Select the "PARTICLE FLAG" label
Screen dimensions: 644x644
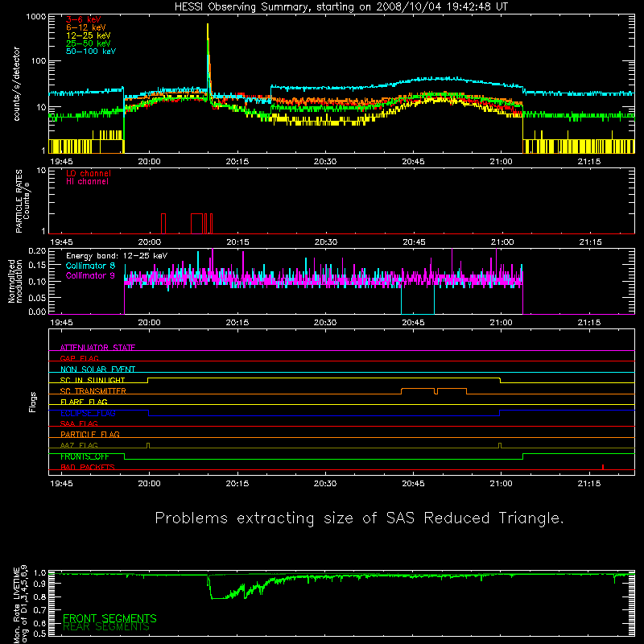(x=90, y=434)
